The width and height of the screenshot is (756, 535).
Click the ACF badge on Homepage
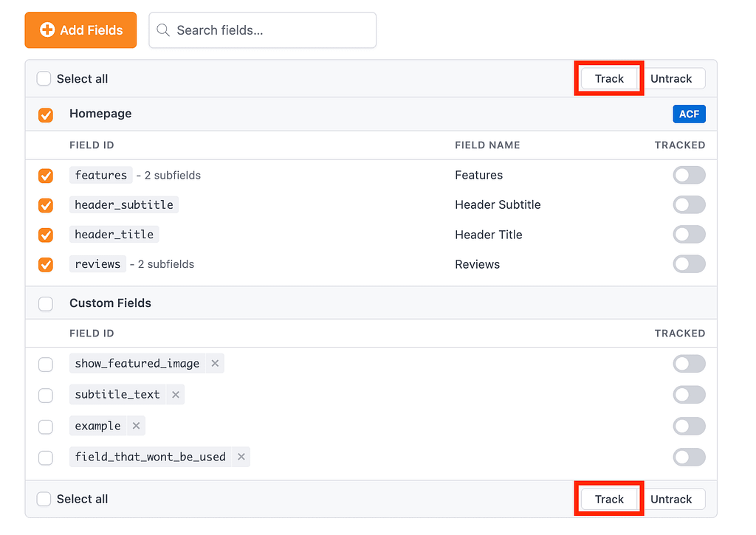[689, 114]
